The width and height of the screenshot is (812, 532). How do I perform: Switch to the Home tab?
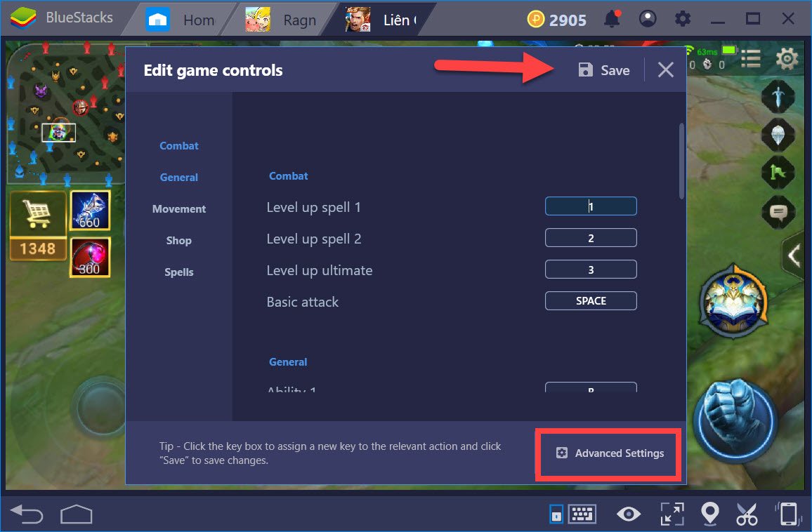click(181, 20)
